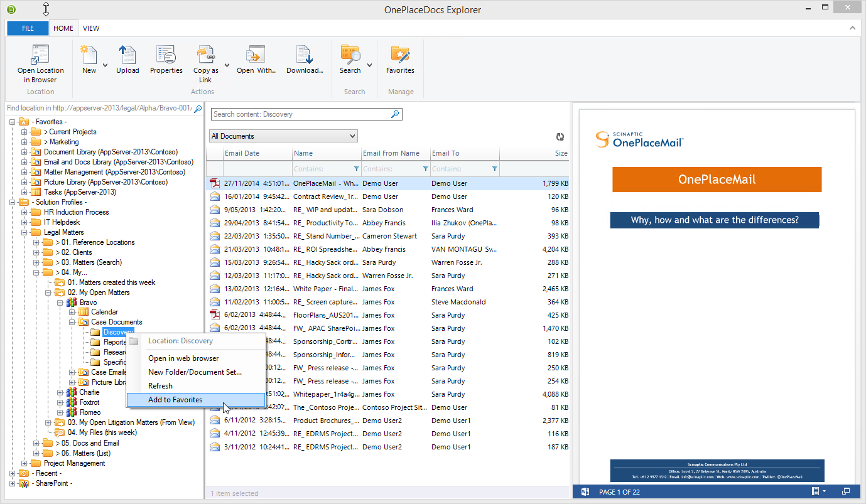Image resolution: width=866 pixels, height=504 pixels.
Task: Open the Properties ribbon icon
Action: [166, 55]
